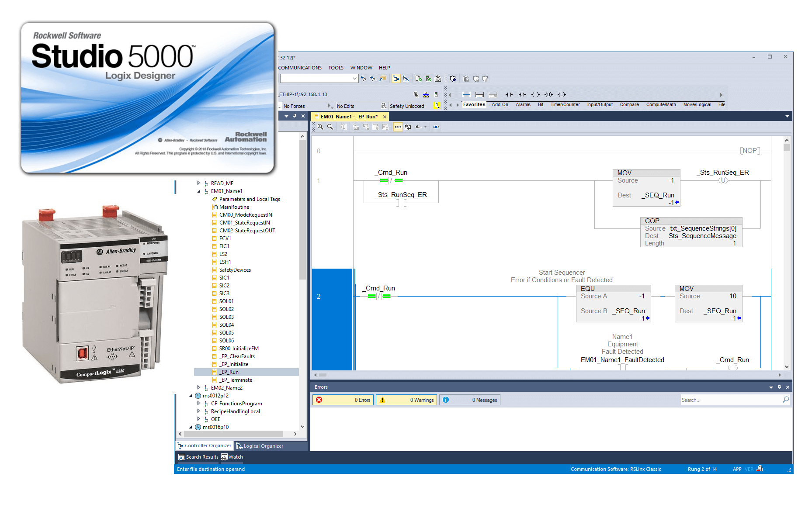Viewport: 805px width, 532px height.
Task: Select the XIO examine-off contact instruction
Action: (x=522, y=94)
